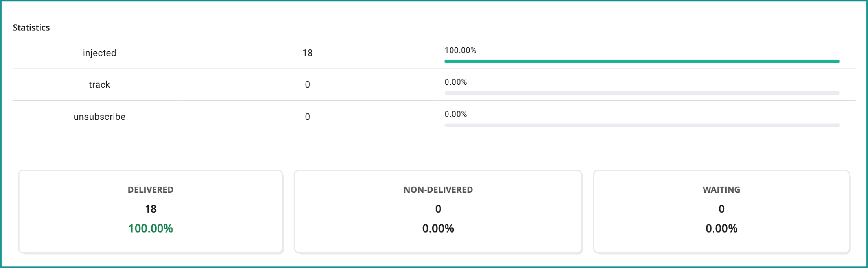Click the green delivered 100.00% percentage
The width and height of the screenshot is (868, 268).
click(151, 228)
